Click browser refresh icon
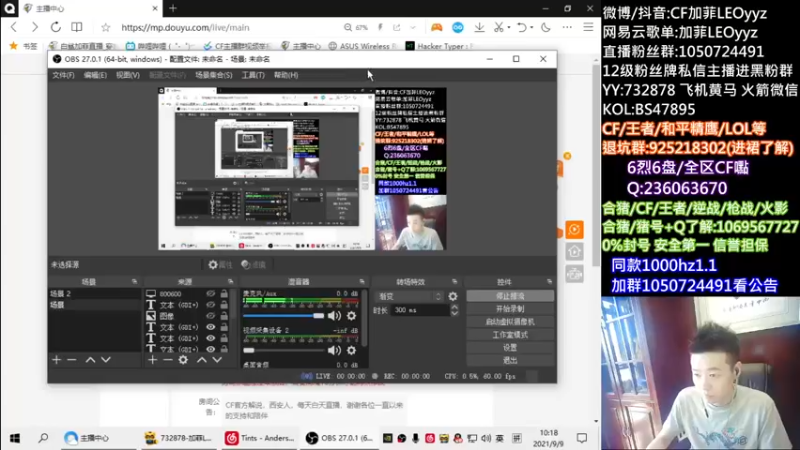This screenshot has height=450, width=800. (x=56, y=27)
